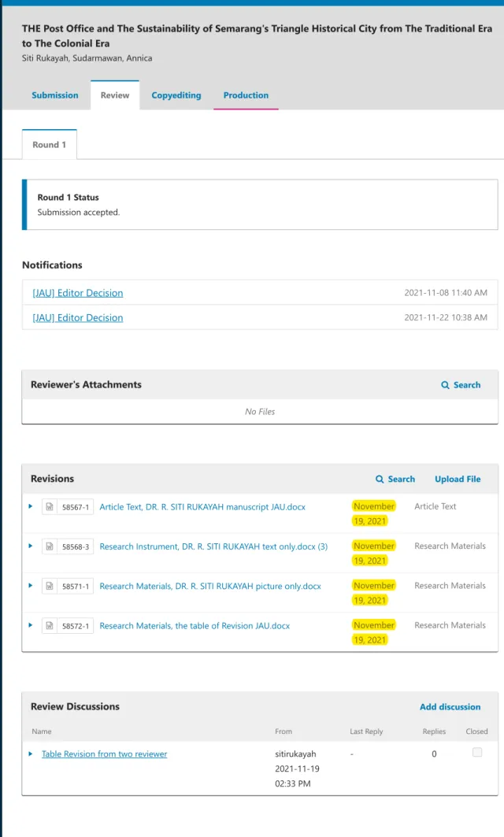Expand the Table Revision discussion row

pos(31,754)
